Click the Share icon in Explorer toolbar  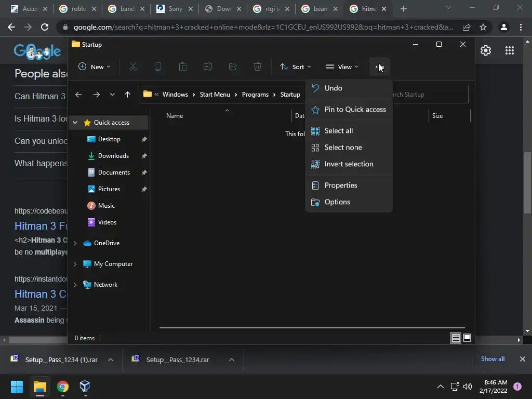click(x=232, y=67)
